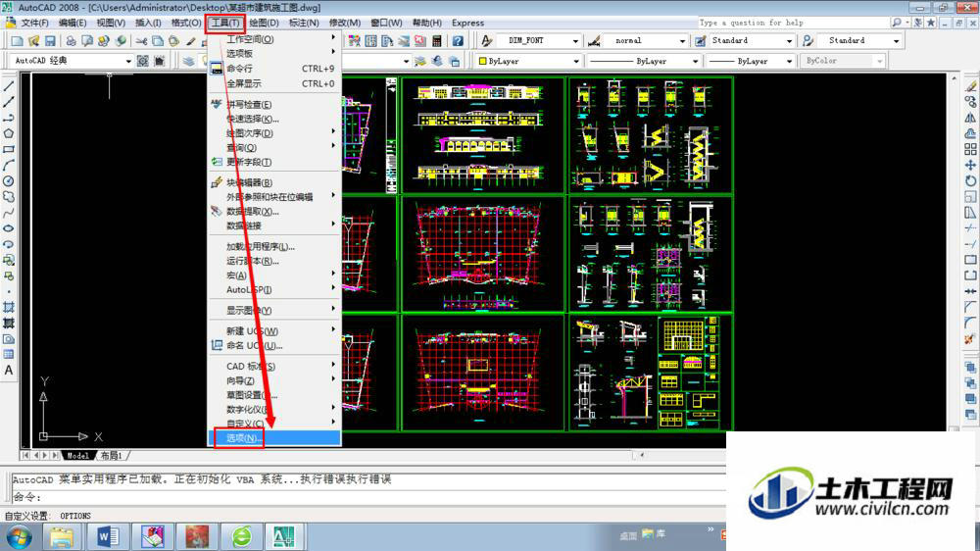Click the 命令: command line input
The height and width of the screenshot is (551, 980).
(368, 497)
